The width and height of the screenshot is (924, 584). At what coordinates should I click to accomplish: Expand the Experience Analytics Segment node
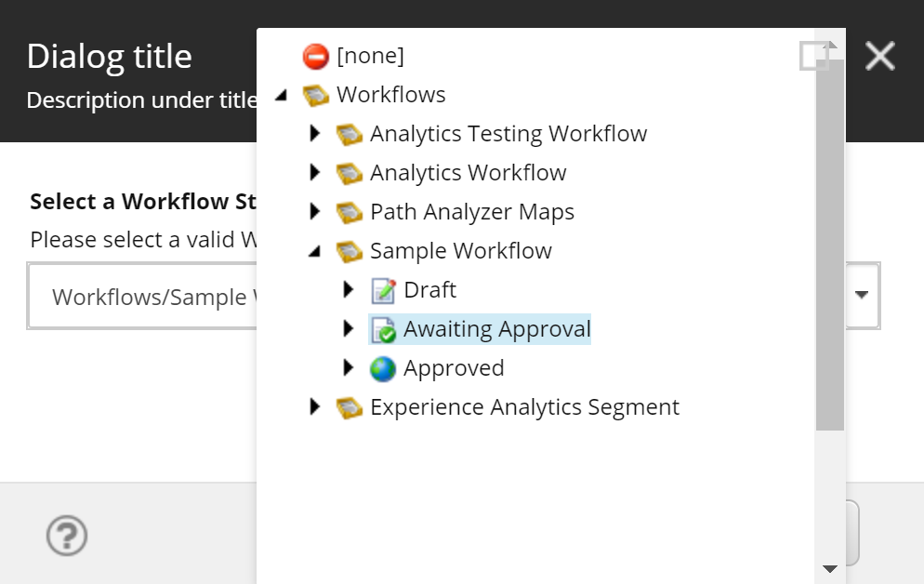[314, 406]
